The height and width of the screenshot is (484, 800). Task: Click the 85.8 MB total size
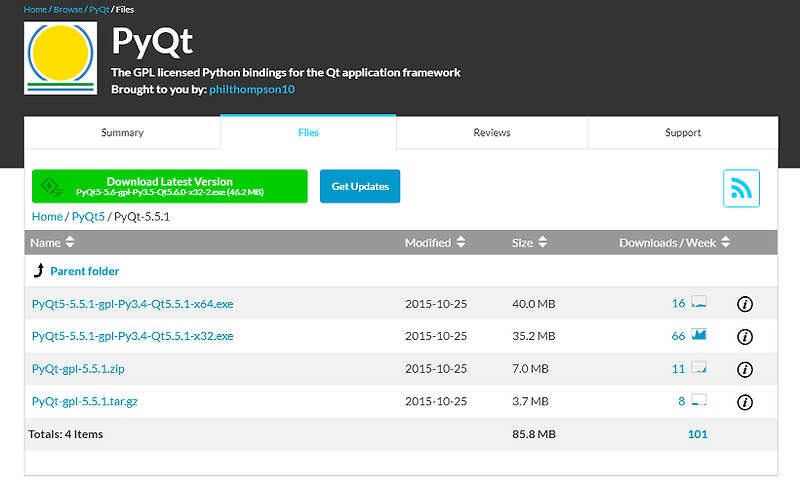(534, 434)
